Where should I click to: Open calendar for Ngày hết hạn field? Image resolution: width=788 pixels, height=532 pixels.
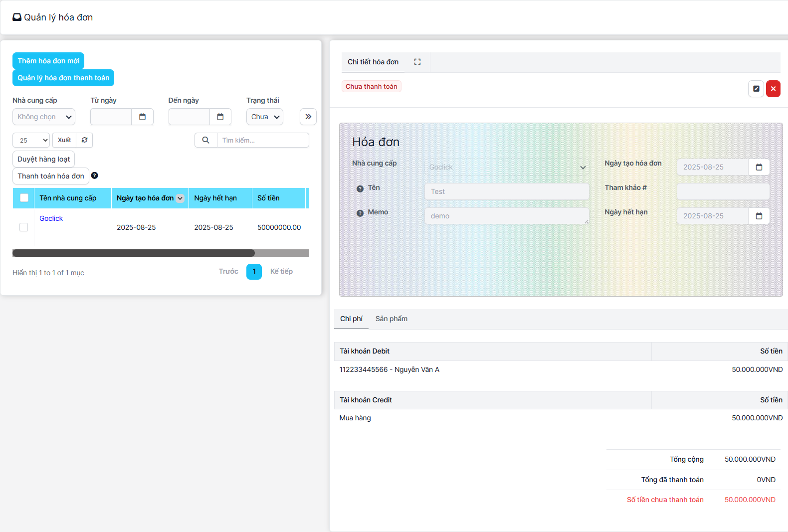(759, 216)
